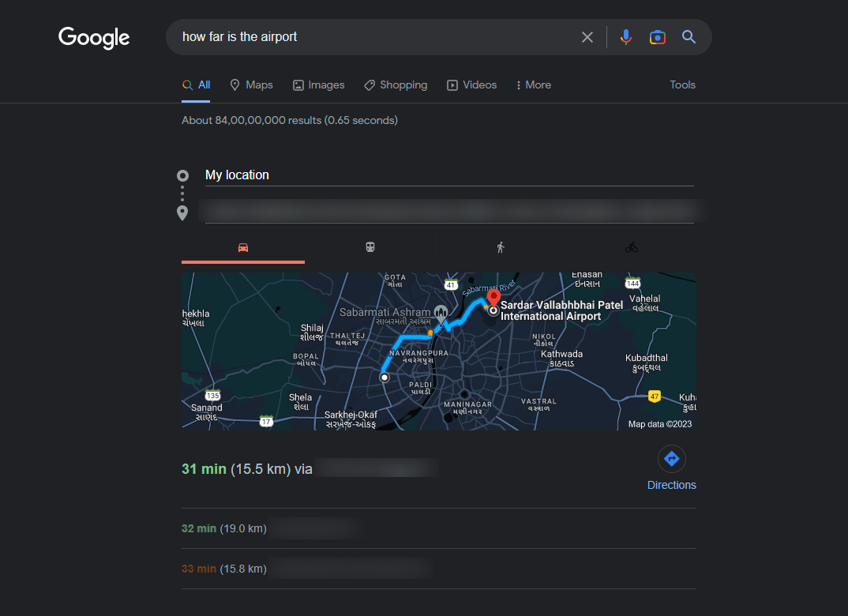Viewport: 848px width, 616px height.
Task: Click the Sarkhej-Okaf label on the map
Action: [x=351, y=419]
